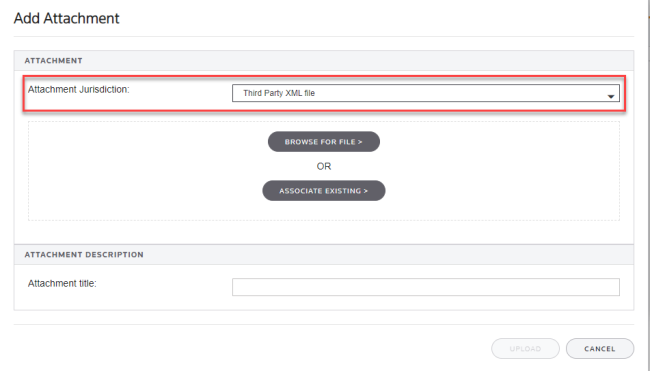Screen dimensions: 650x371
Task: Click the 'Attachment title:' label
Action: (62, 284)
